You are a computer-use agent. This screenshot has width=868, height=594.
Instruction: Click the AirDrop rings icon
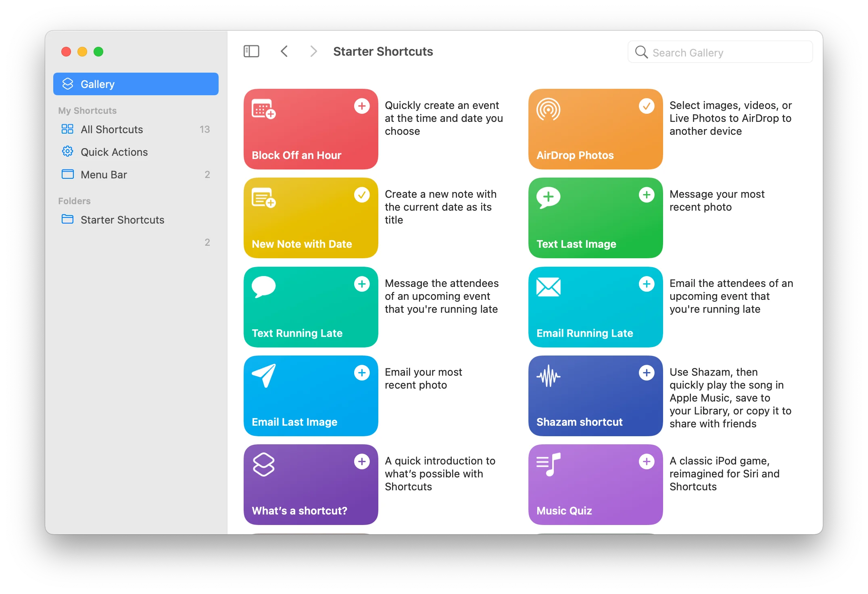[548, 109]
